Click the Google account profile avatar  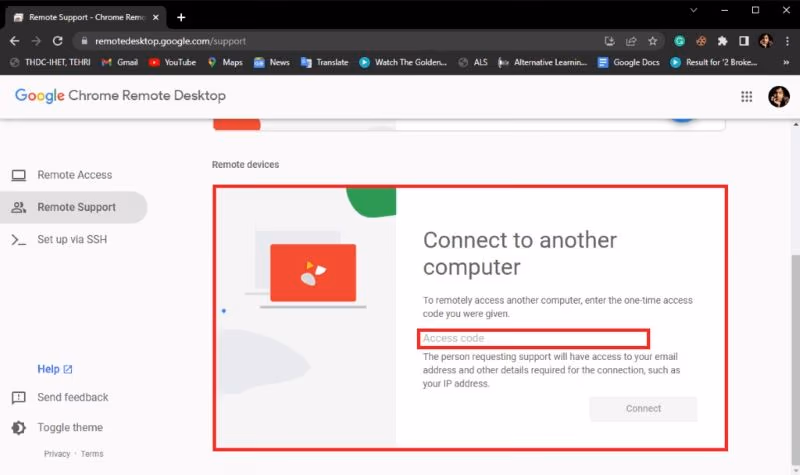tap(778, 96)
